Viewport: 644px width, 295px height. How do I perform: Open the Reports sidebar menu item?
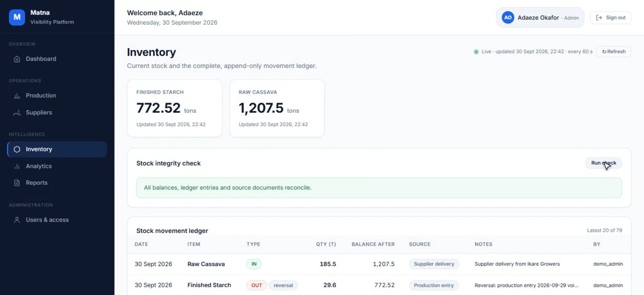[x=57, y=183]
